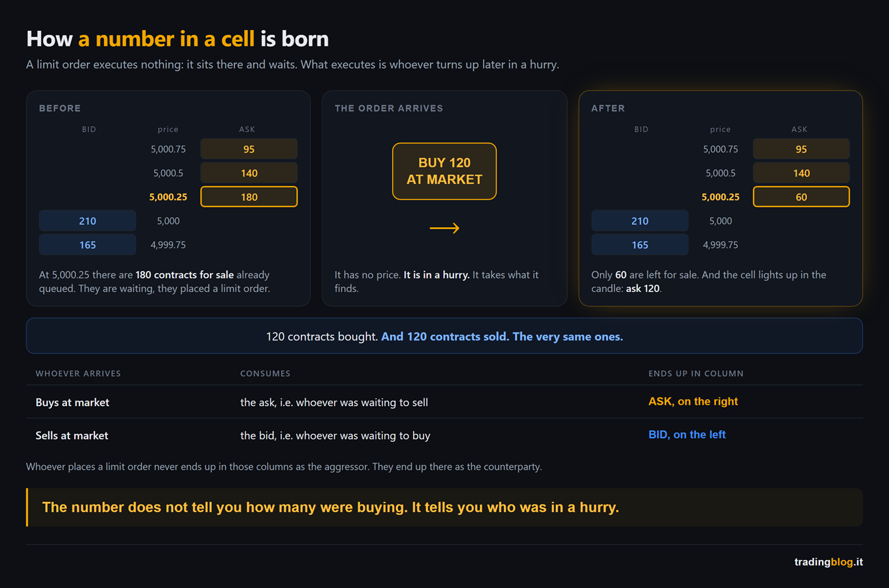Click the 'BID, on the left' text
Viewport: 889px width, 588px height.
click(687, 434)
